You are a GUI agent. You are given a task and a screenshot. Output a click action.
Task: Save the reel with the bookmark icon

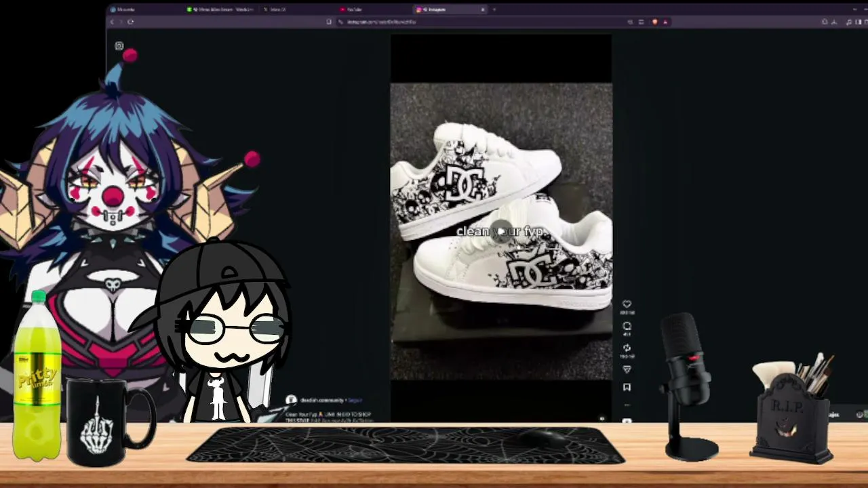coord(627,387)
